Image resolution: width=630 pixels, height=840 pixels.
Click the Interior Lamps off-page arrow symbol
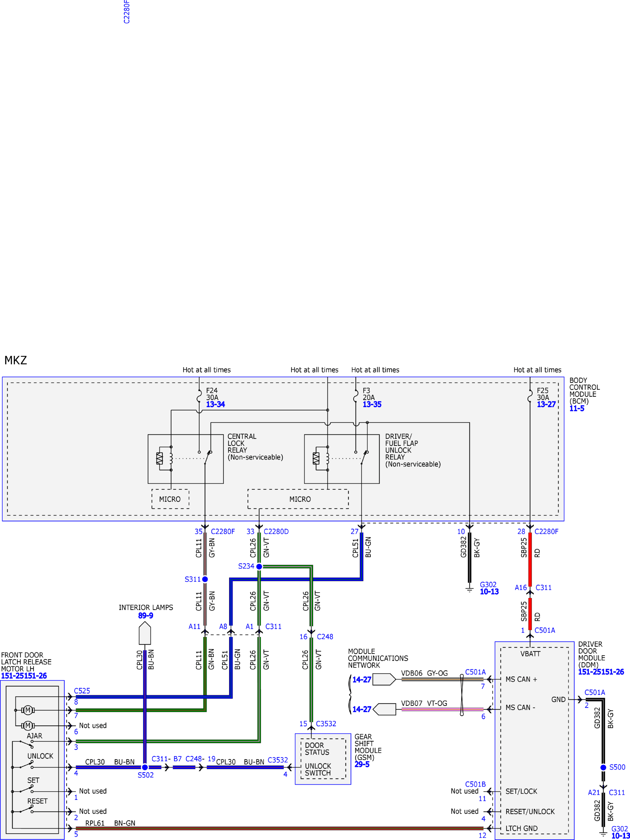tap(145, 633)
